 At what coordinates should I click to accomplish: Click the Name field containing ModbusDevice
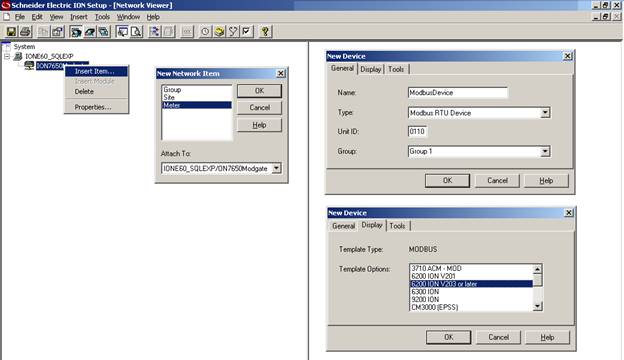[458, 93]
